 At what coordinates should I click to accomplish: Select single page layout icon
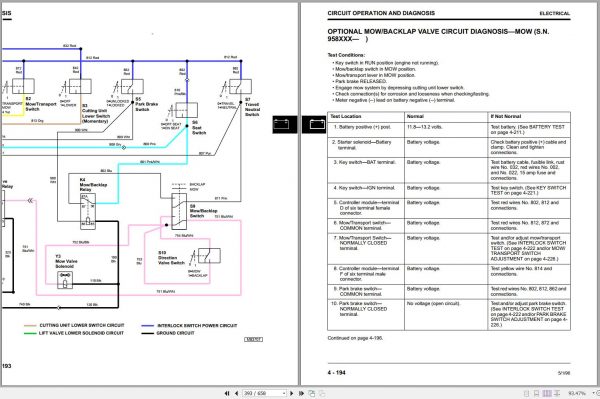527,393
